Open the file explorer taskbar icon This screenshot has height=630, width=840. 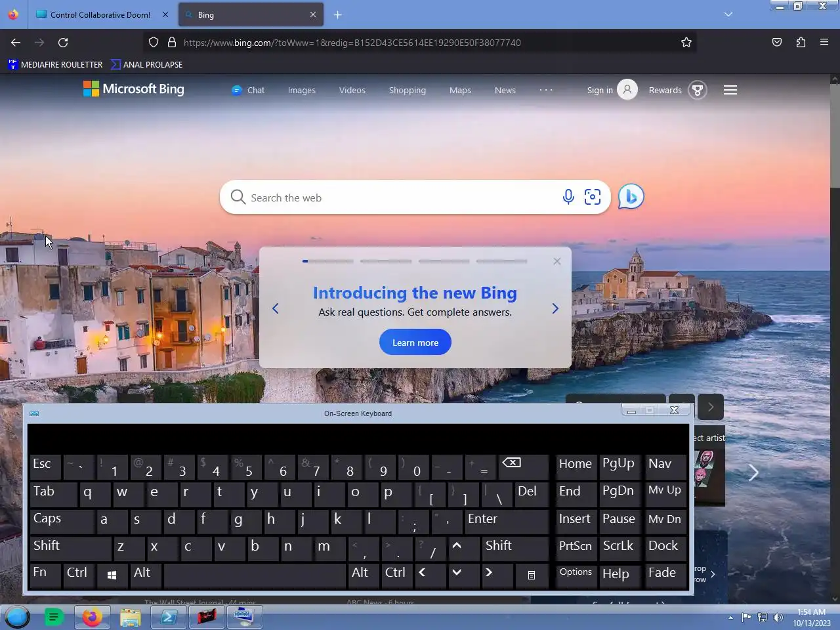[131, 617]
